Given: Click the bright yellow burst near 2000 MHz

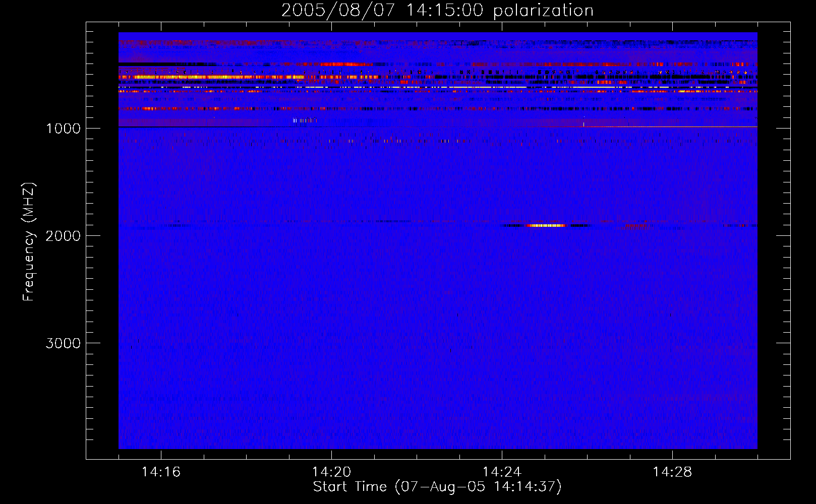Looking at the screenshot, I should coord(546,225).
